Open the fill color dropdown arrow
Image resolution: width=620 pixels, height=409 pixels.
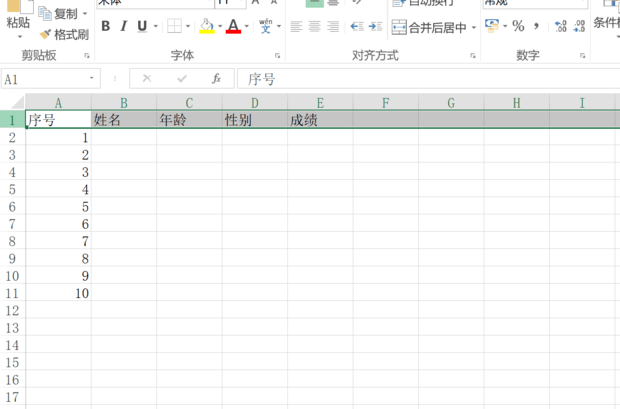click(x=219, y=26)
